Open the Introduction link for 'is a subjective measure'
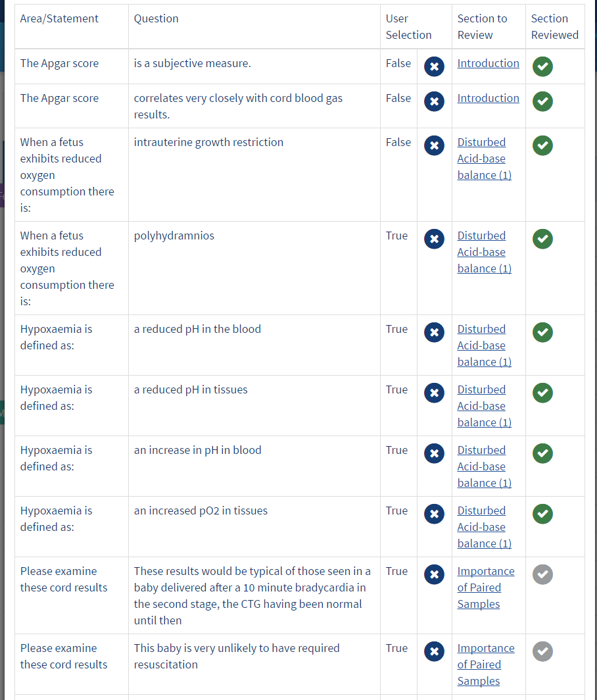The height and width of the screenshot is (700, 597). [x=488, y=63]
